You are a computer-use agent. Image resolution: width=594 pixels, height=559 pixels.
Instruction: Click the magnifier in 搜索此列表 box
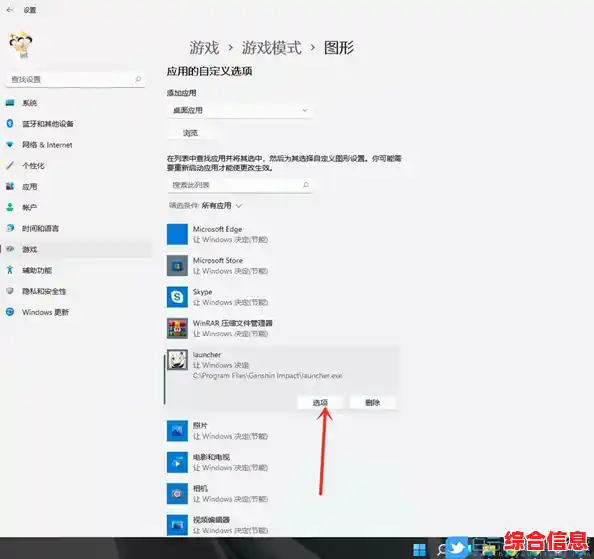tap(306, 185)
